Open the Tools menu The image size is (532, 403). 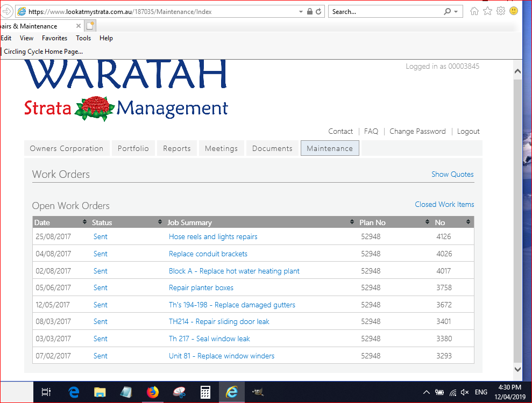tap(83, 38)
